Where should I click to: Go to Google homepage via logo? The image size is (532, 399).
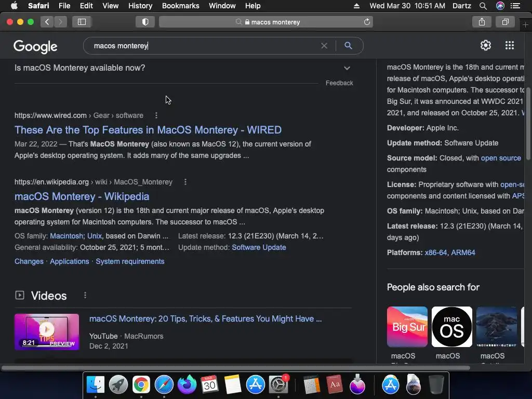[x=35, y=47]
